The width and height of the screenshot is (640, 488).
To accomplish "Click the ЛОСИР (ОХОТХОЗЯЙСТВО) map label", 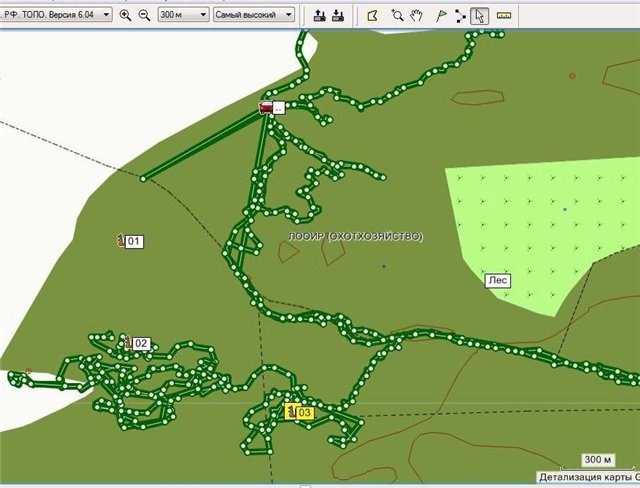I will coord(355,237).
